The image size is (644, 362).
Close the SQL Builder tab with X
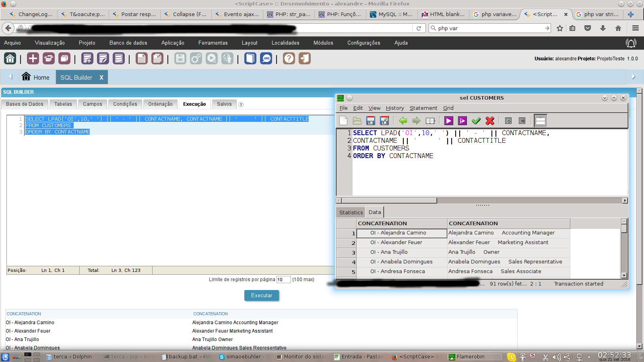tap(101, 78)
